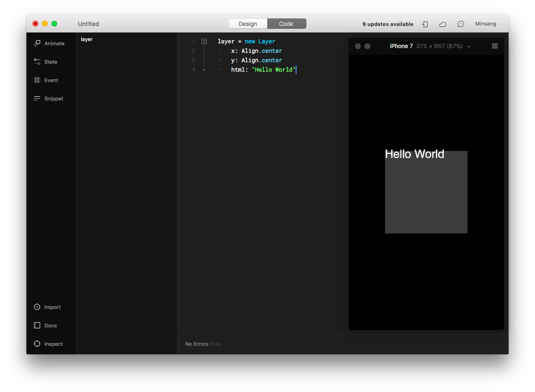Open the State panel icon
The image size is (535, 392).
click(37, 62)
